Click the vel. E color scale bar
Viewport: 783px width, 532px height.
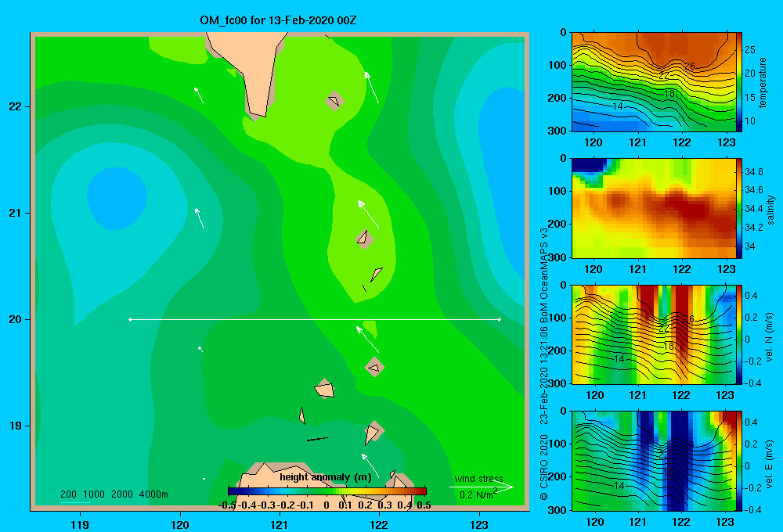739,461
